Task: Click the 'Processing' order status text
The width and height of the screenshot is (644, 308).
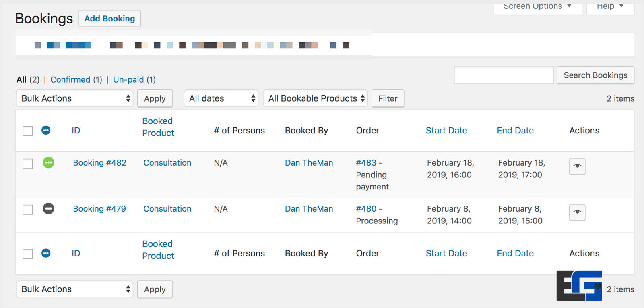Action: (x=377, y=221)
